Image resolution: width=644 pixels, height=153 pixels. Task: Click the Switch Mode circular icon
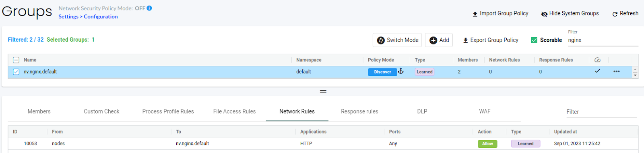coord(381,40)
